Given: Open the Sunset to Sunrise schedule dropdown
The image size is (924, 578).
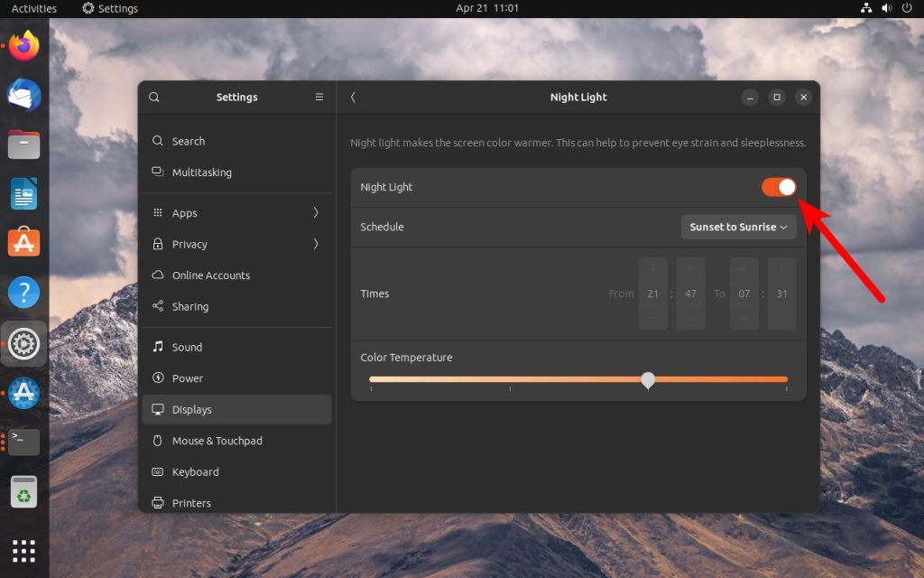Looking at the screenshot, I should (x=738, y=227).
